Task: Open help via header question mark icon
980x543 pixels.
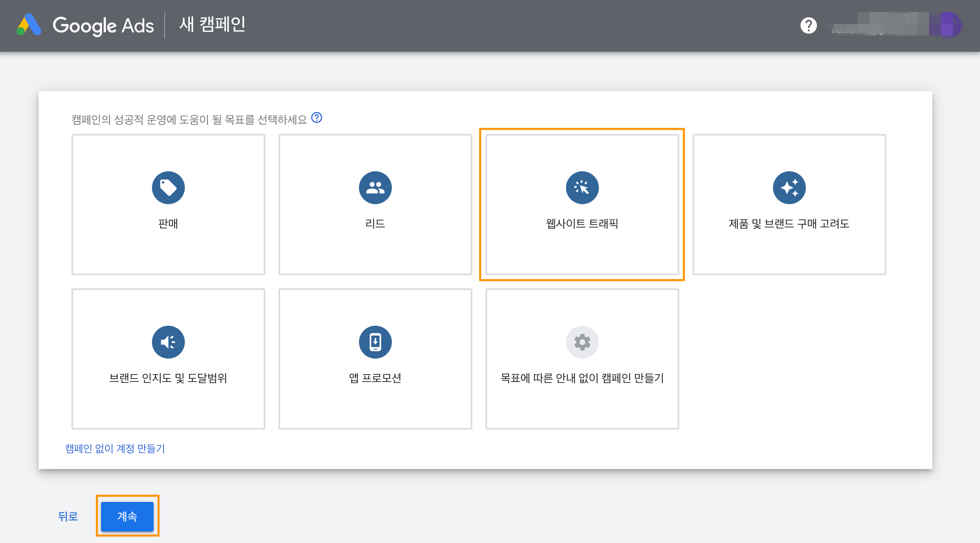Action: coord(808,25)
